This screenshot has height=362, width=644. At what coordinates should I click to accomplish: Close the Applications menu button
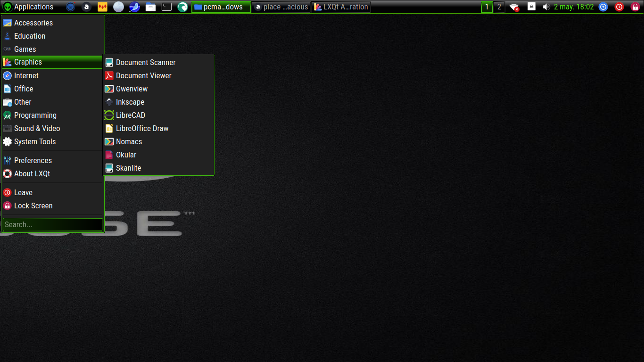[28, 7]
